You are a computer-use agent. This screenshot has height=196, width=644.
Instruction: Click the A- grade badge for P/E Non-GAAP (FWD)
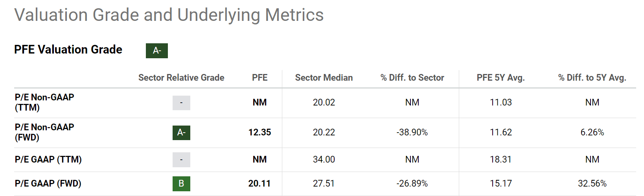click(181, 133)
